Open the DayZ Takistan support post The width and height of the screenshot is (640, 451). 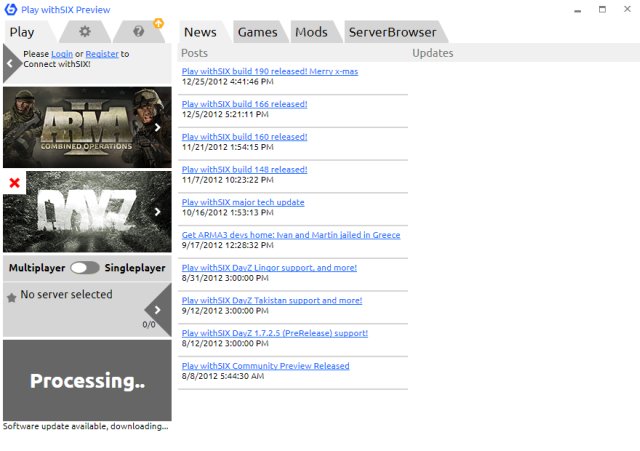click(x=272, y=300)
